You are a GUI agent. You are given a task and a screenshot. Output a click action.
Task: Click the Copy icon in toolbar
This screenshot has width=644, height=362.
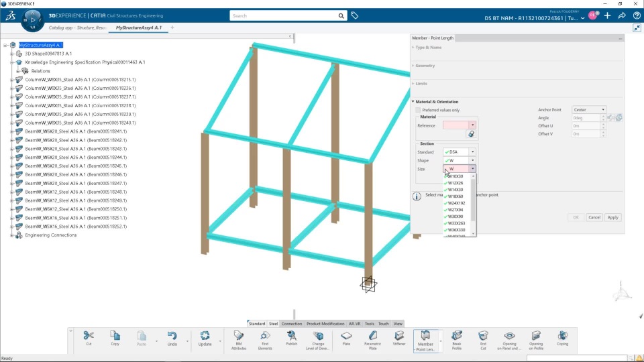115,336
